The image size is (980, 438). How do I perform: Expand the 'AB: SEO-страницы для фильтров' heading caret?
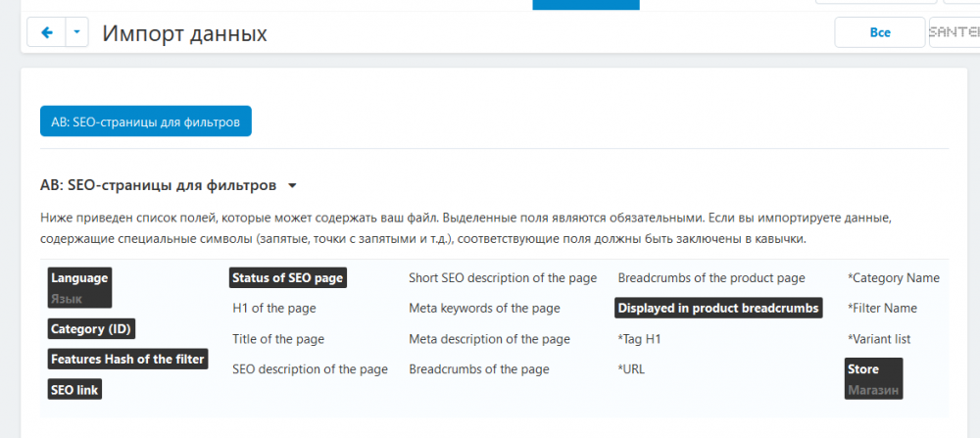tap(292, 185)
